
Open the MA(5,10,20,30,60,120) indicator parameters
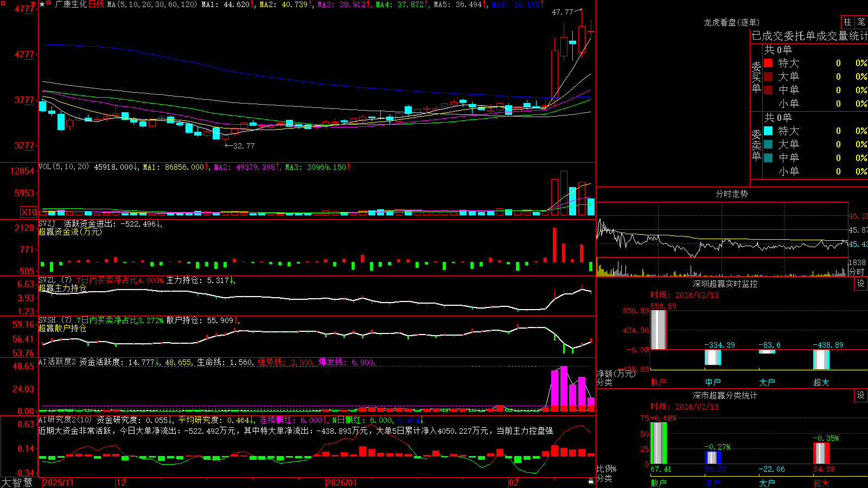[152, 4]
